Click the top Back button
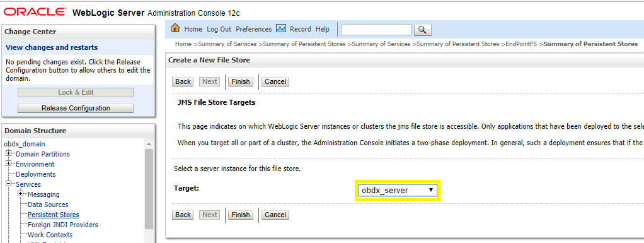The width and height of the screenshot is (644, 243). coord(183,81)
